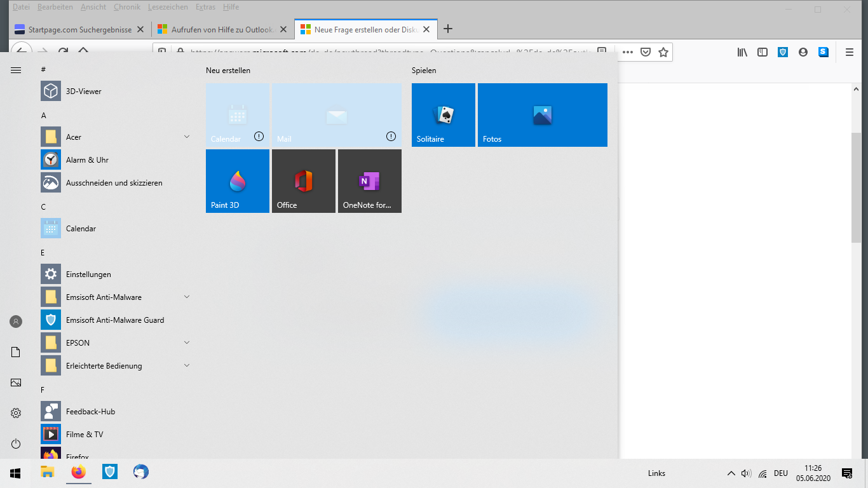Open the Datei menu
The height and width of the screenshot is (488, 868).
click(x=21, y=7)
